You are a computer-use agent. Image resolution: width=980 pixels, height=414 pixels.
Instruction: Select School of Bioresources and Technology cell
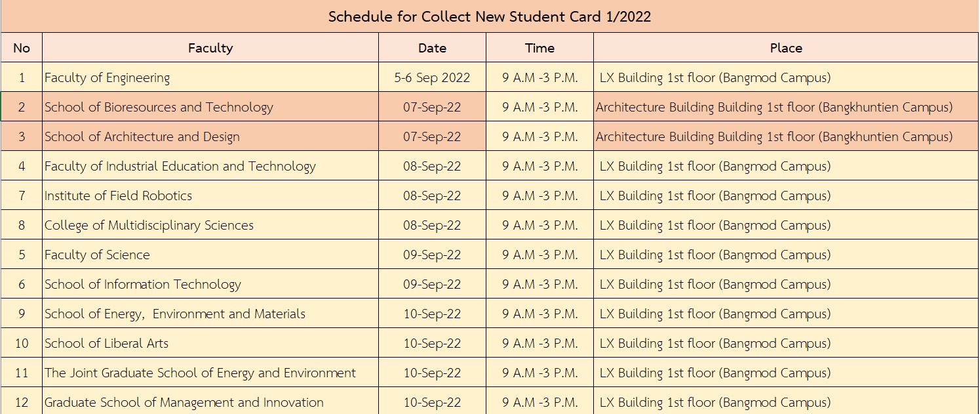(x=159, y=107)
